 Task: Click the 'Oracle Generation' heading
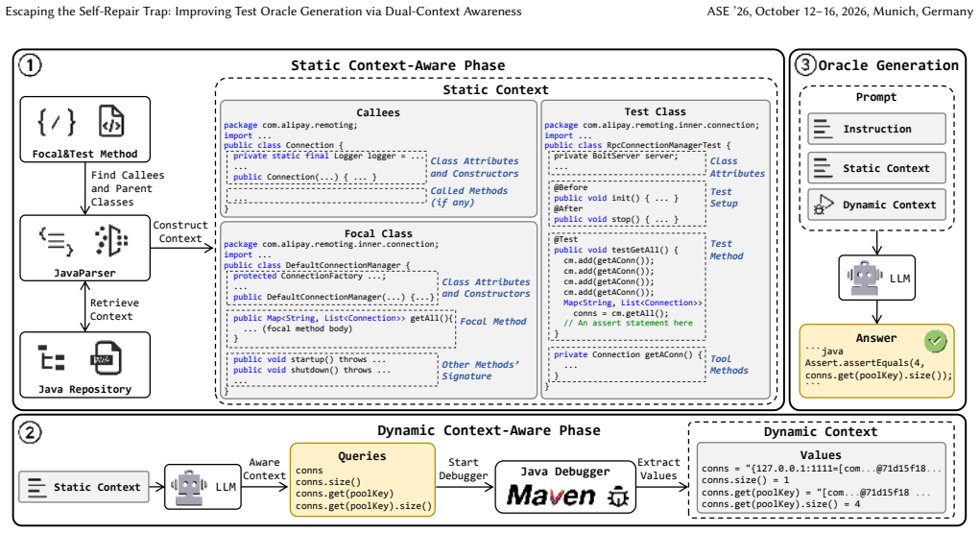pos(888,65)
